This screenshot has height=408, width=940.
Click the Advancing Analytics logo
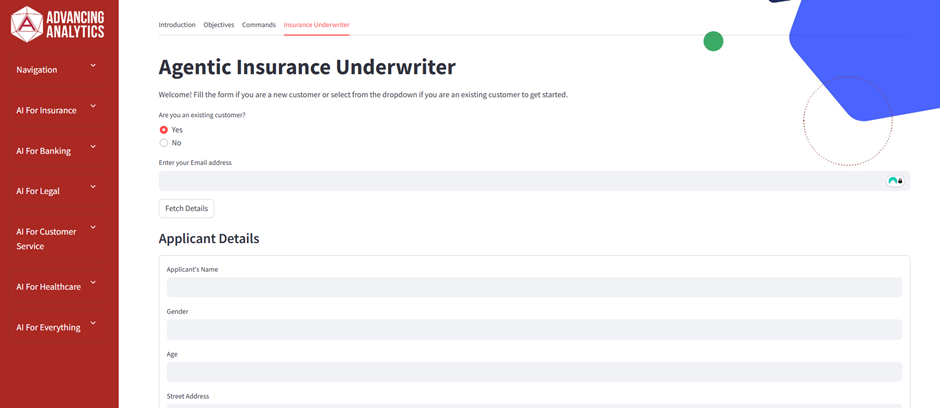pyautogui.click(x=57, y=24)
